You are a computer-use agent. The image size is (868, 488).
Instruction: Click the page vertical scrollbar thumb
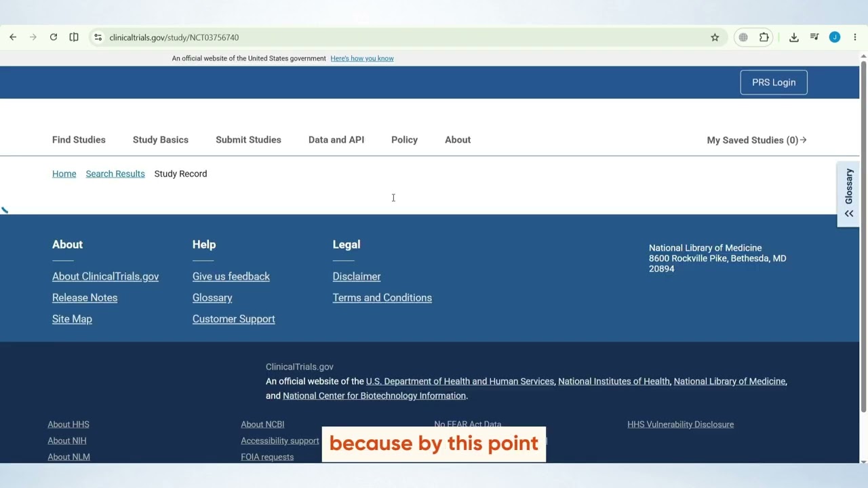[863, 236]
